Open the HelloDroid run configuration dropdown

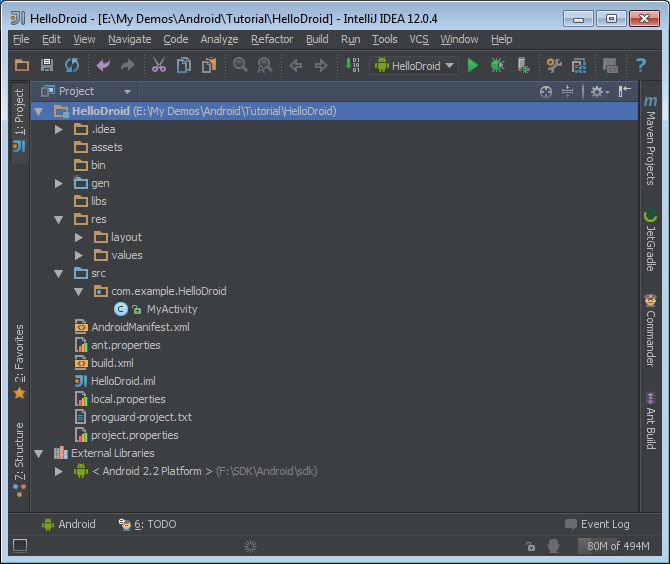[x=413, y=66]
